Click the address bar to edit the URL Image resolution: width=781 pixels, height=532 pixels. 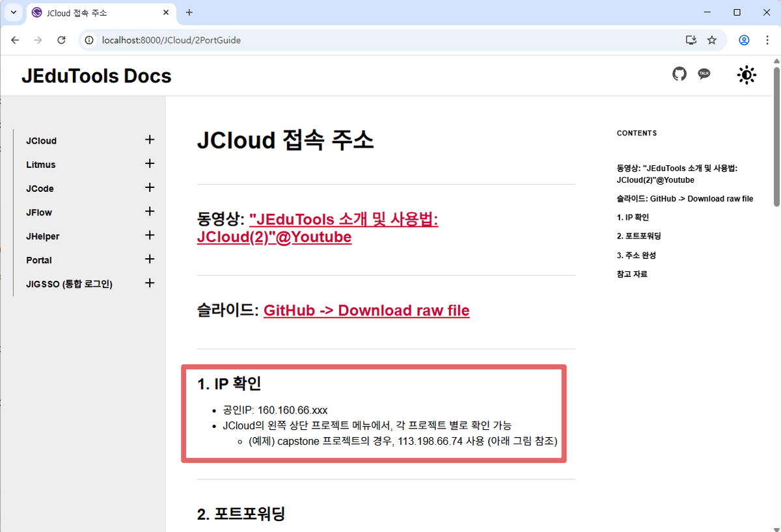point(260,40)
